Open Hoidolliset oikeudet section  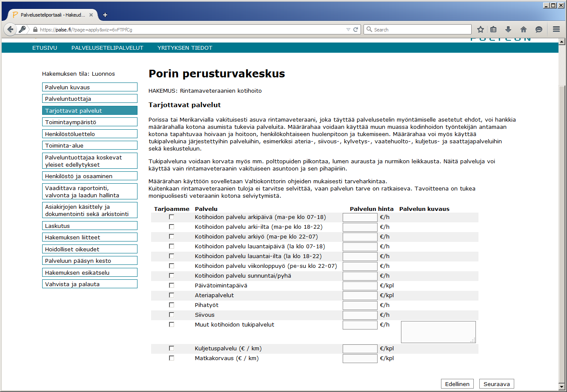pos(90,249)
